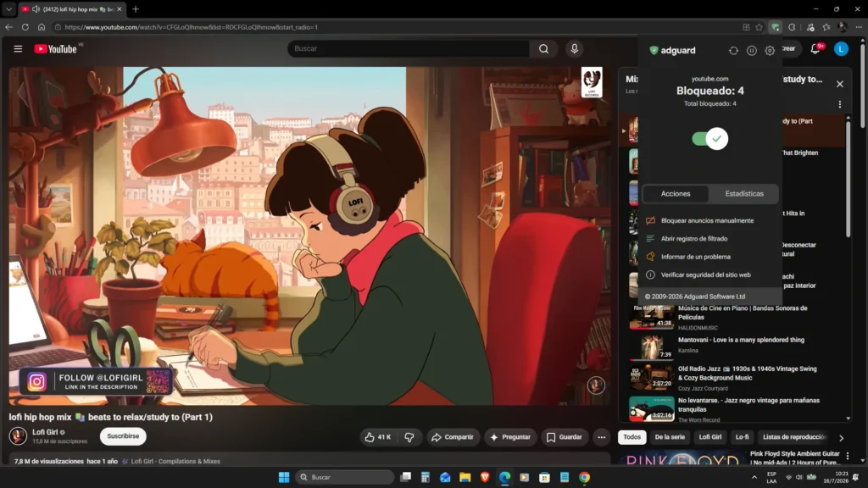
Task: Click the Buscar search input field
Action: (x=409, y=48)
